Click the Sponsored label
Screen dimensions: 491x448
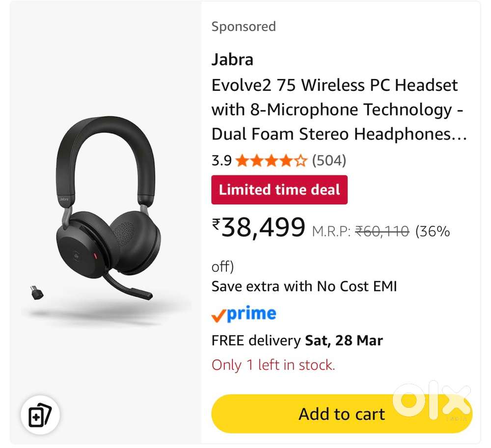pyautogui.click(x=244, y=26)
